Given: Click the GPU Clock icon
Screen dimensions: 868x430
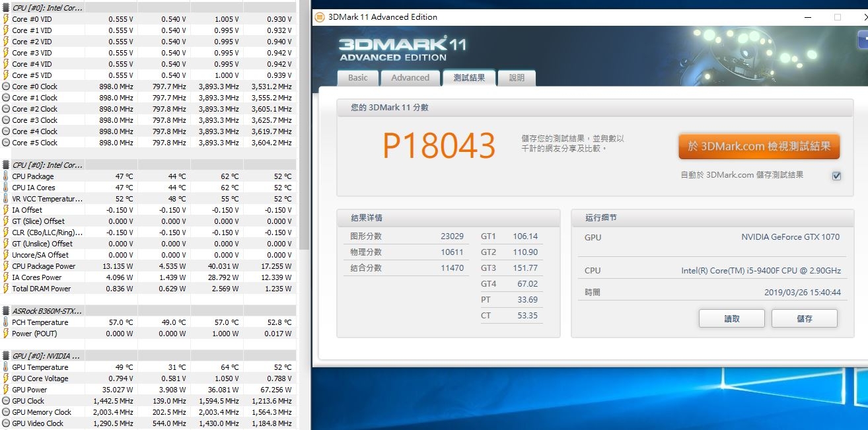Looking at the screenshot, I should [x=6, y=401].
